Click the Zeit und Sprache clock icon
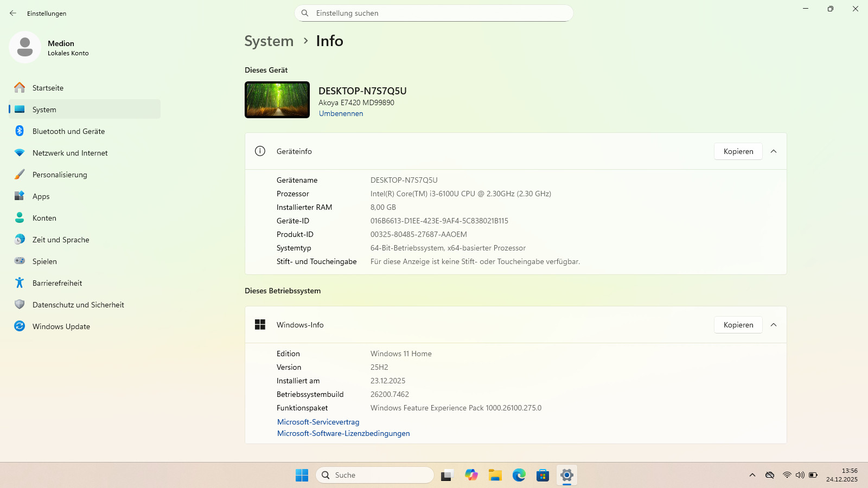The width and height of the screenshot is (868, 488). (20, 239)
